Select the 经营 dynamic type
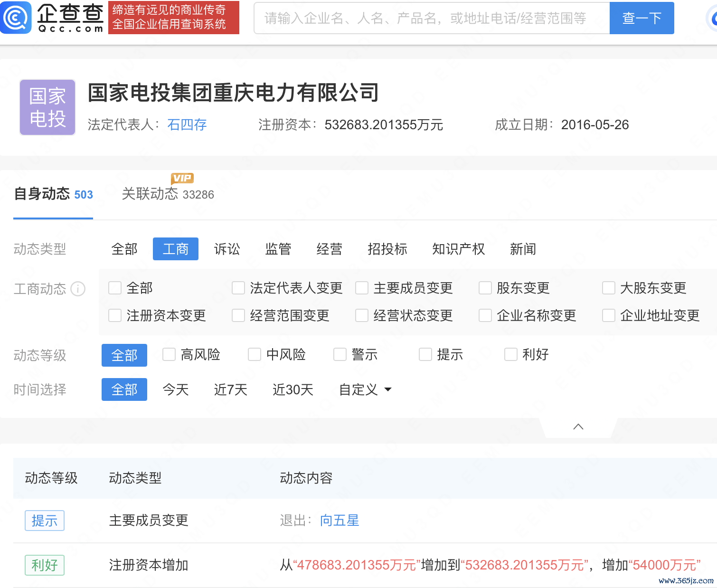 click(330, 249)
